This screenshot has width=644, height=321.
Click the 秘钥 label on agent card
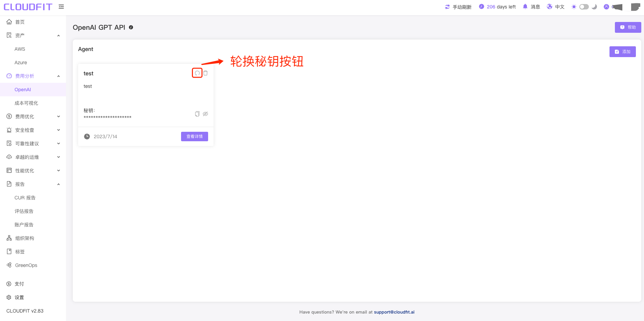(89, 110)
